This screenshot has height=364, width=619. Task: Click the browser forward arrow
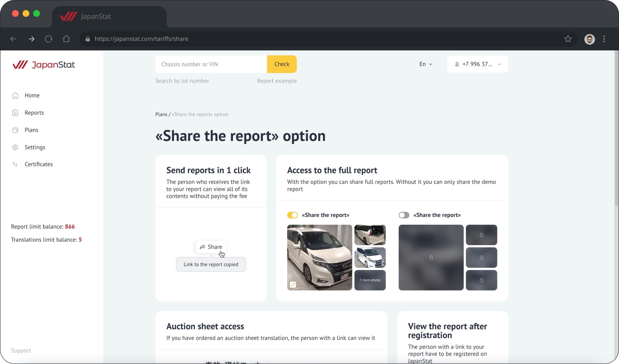pos(31,39)
